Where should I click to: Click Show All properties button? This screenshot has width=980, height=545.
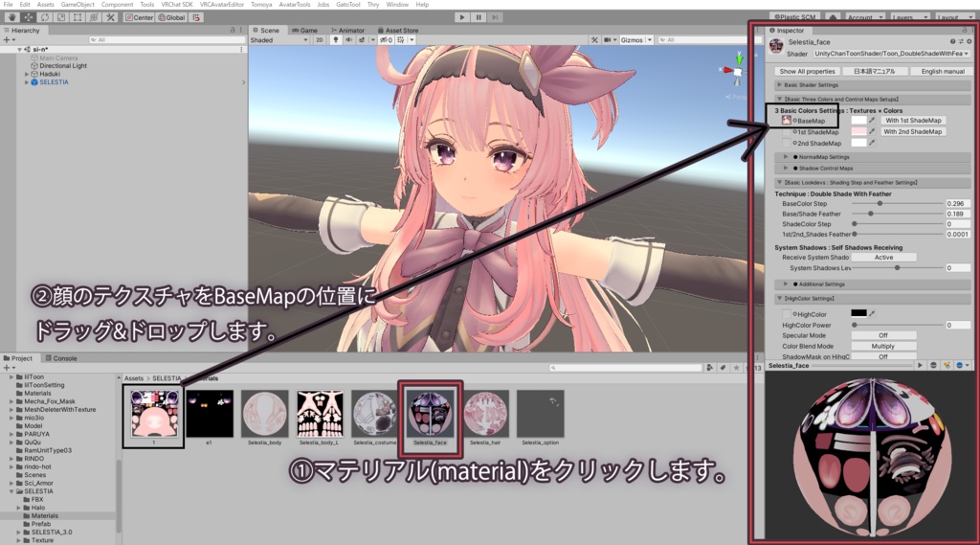807,71
